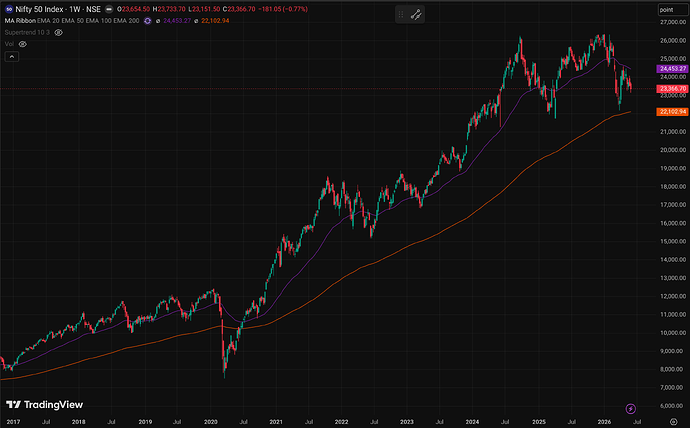The width and height of the screenshot is (690, 428).
Task: Toggle Supertrend indicator visibility eye
Action: click(x=59, y=33)
